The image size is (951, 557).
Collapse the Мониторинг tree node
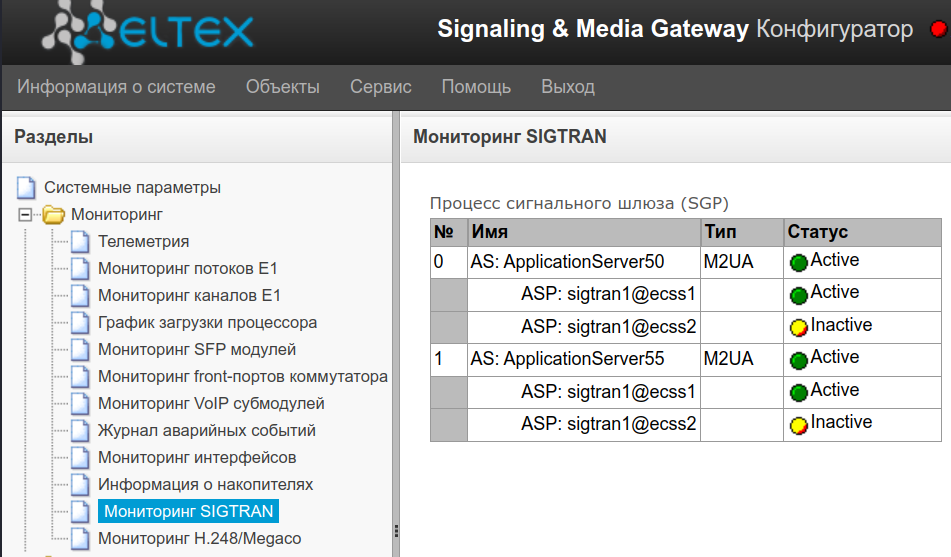(x=26, y=215)
